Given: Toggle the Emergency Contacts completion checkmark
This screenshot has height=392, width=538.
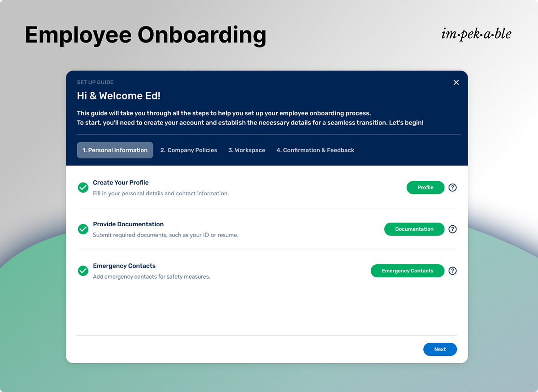Looking at the screenshot, I should (x=83, y=271).
